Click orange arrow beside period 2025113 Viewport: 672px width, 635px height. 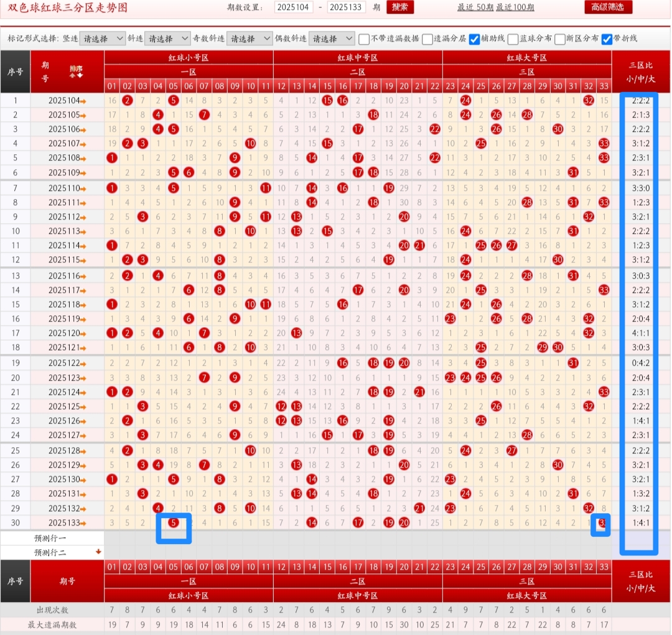tap(83, 232)
